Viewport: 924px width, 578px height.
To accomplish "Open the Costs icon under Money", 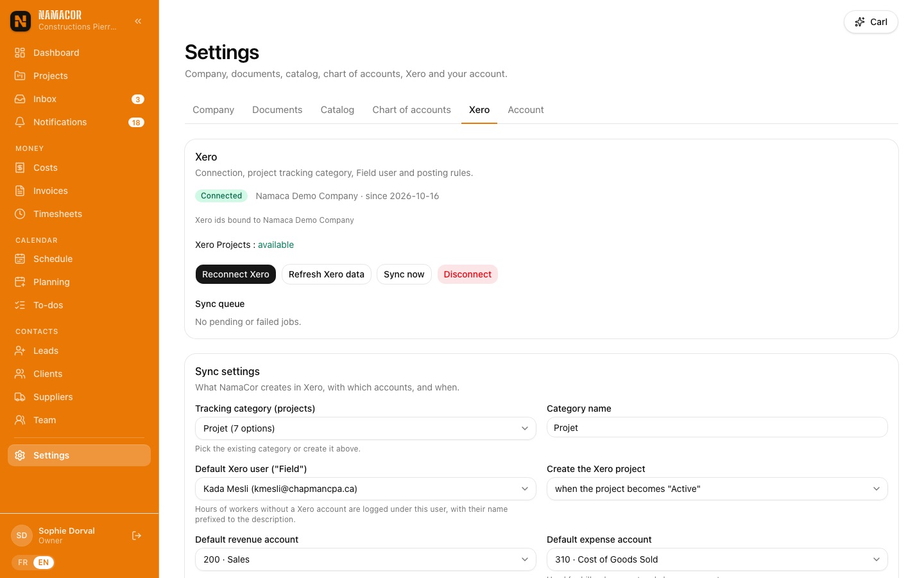I will tap(20, 168).
